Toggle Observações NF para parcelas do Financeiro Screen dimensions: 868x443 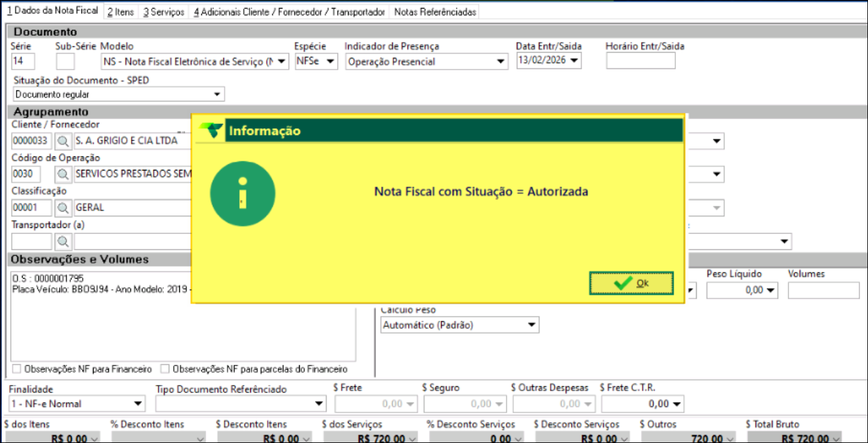(165, 369)
